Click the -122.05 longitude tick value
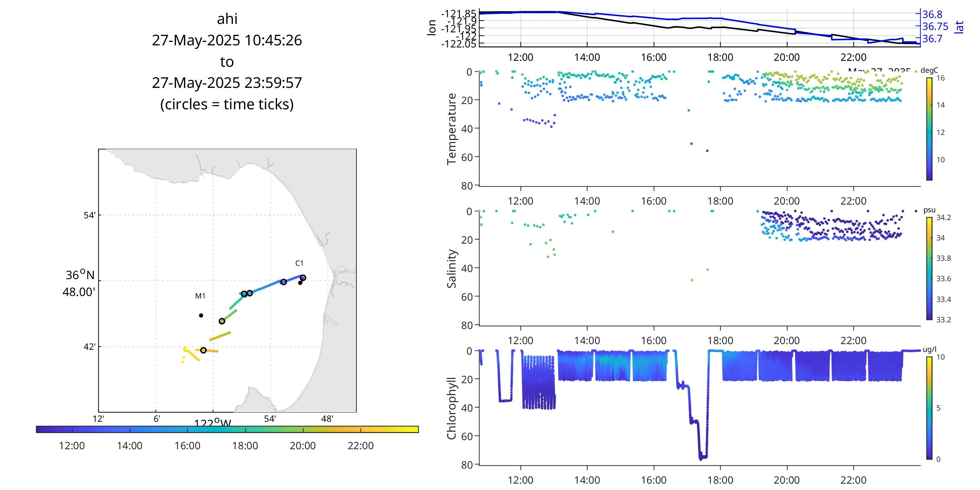The image size is (980, 490). 458,44
